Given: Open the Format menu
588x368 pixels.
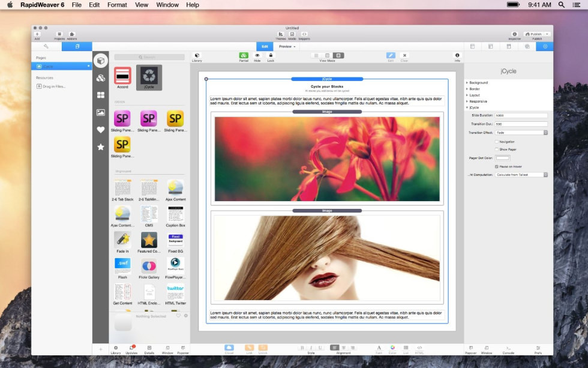Looking at the screenshot, I should pyautogui.click(x=117, y=5).
